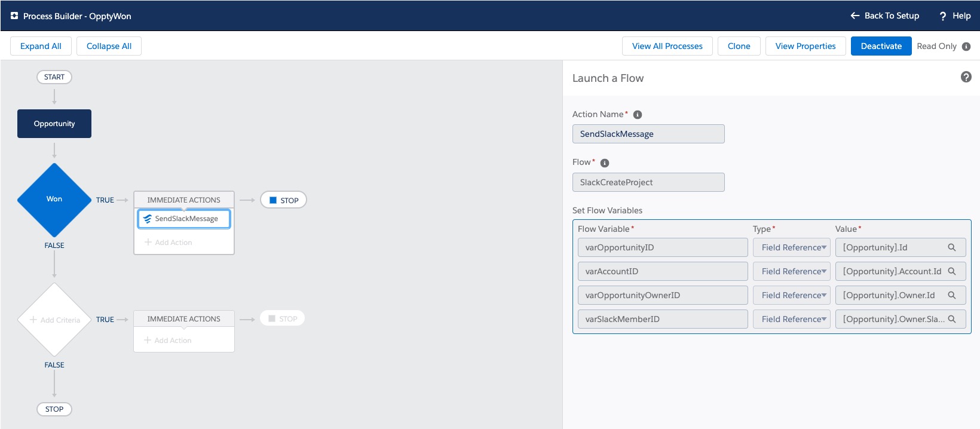The width and height of the screenshot is (980, 429).
Task: Click the Process Builder logo icon
Action: click(x=14, y=16)
